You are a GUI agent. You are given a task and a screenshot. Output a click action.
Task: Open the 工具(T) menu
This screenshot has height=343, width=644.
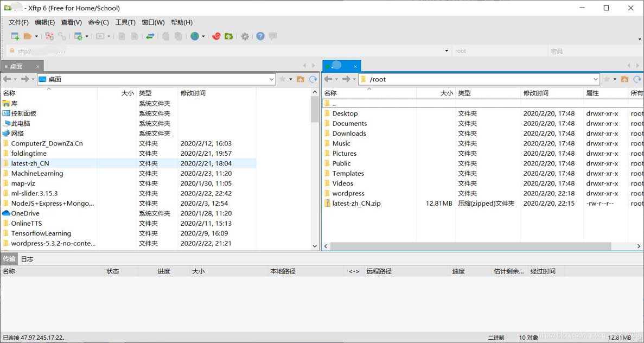tap(125, 22)
